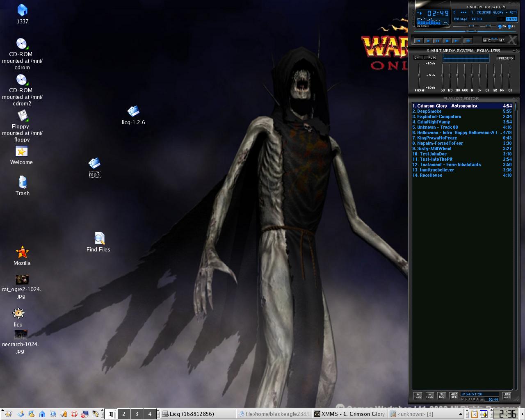The image size is (525, 420).
Task: Select playlist entry 7. KingPrawnNoPeace
Action: coord(462,138)
